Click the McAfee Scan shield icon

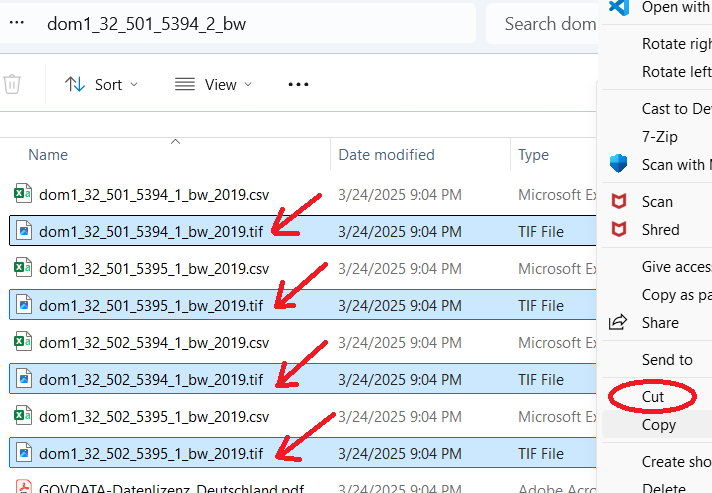click(620, 202)
